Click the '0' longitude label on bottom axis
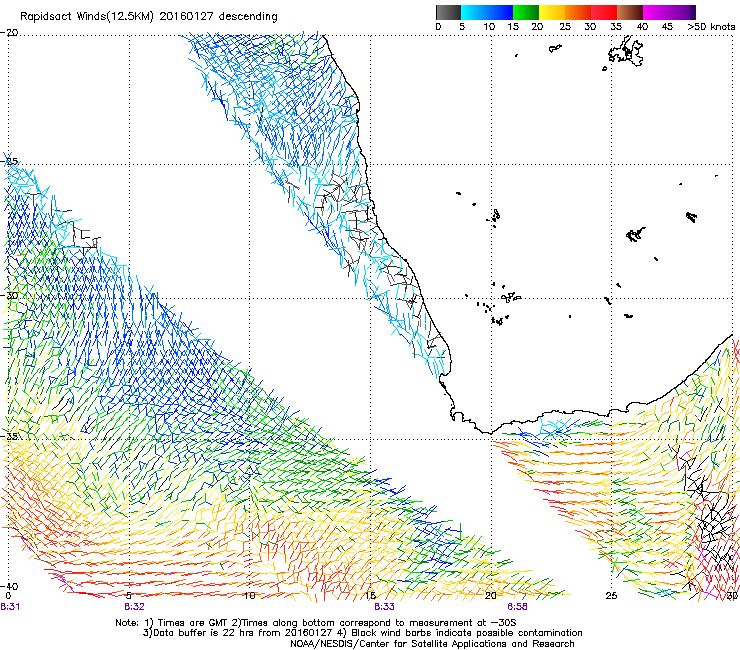Viewport: 740px width, 650px height. tap(8, 596)
